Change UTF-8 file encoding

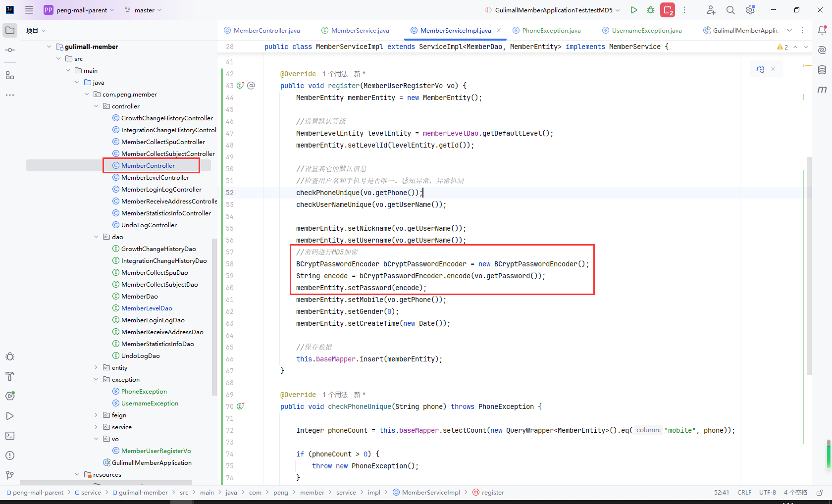point(768,493)
